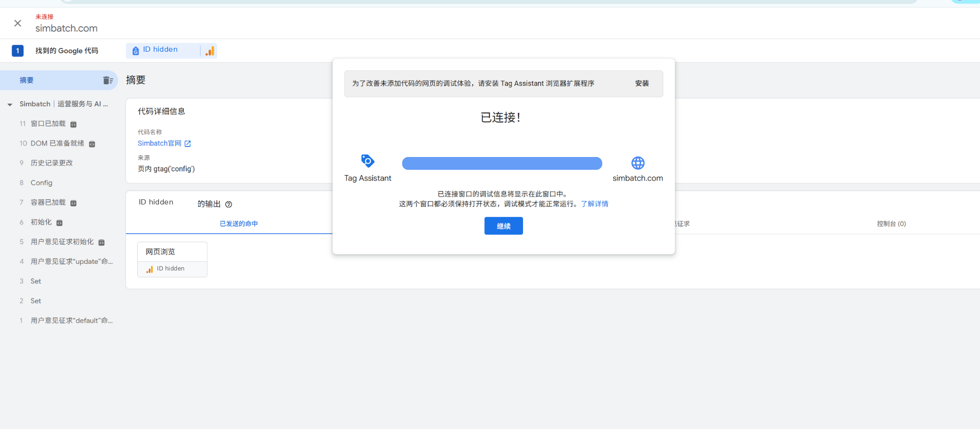The width and height of the screenshot is (980, 429).
Task: Select the 摘要 summary item
Action: click(x=59, y=80)
